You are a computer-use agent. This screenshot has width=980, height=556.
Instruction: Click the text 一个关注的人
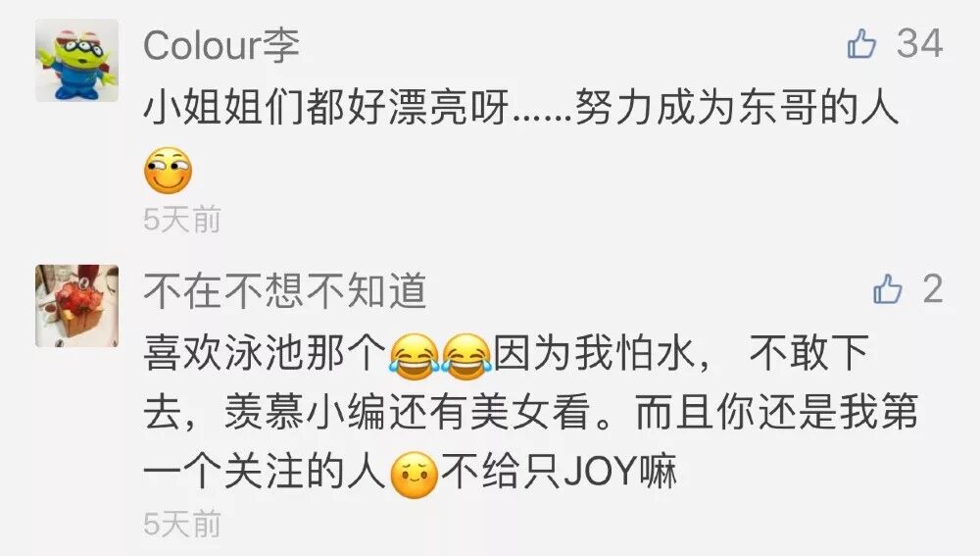[x=265, y=473]
